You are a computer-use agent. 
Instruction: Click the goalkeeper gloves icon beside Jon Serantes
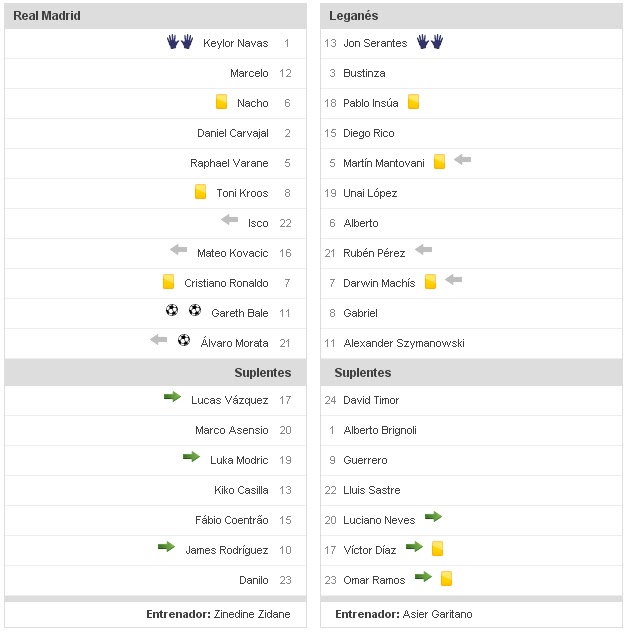[430, 42]
